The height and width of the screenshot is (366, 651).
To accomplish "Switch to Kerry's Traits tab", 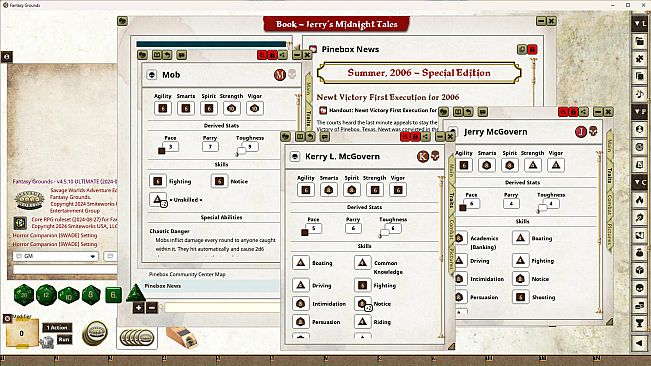I will point(451,200).
